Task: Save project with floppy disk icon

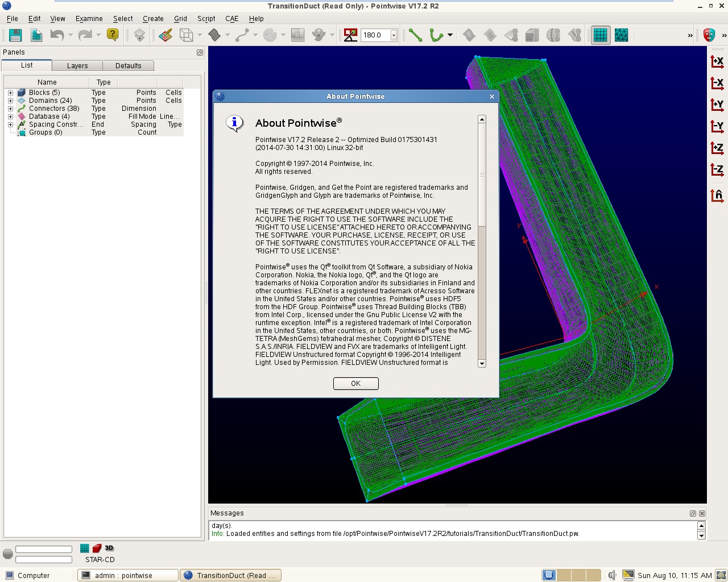Action: point(15,35)
